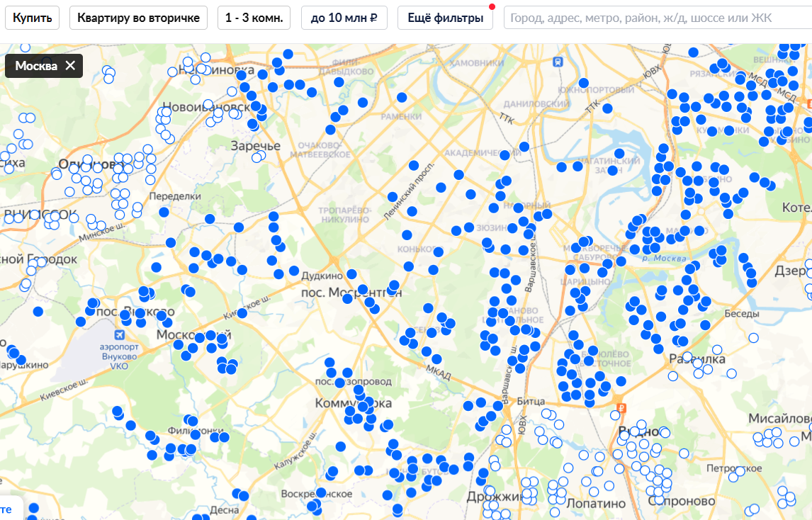Click the Филимонки map label
Image resolution: width=812 pixels, height=520 pixels.
point(196,431)
